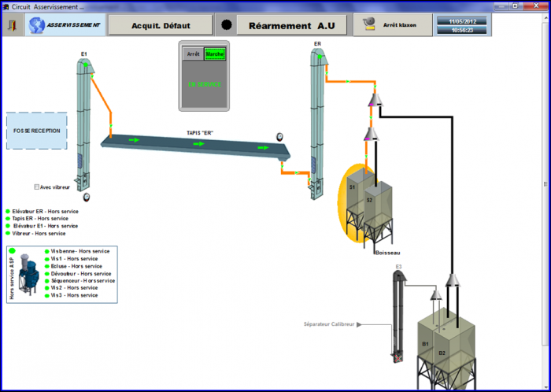Enable the Avec vibreur checkbox

click(36, 187)
